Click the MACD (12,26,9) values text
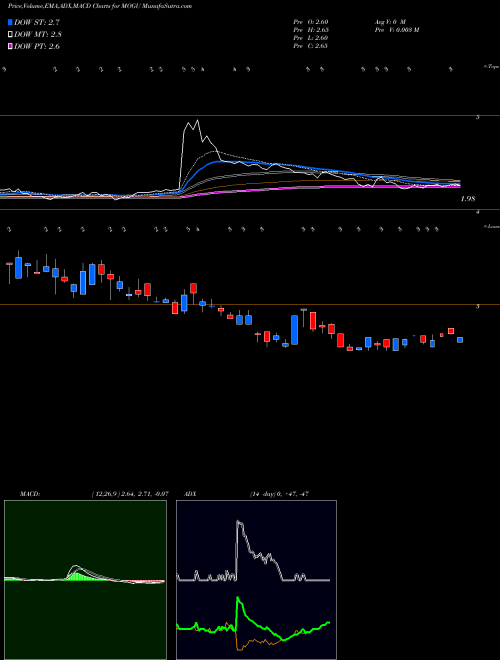 pos(130,493)
